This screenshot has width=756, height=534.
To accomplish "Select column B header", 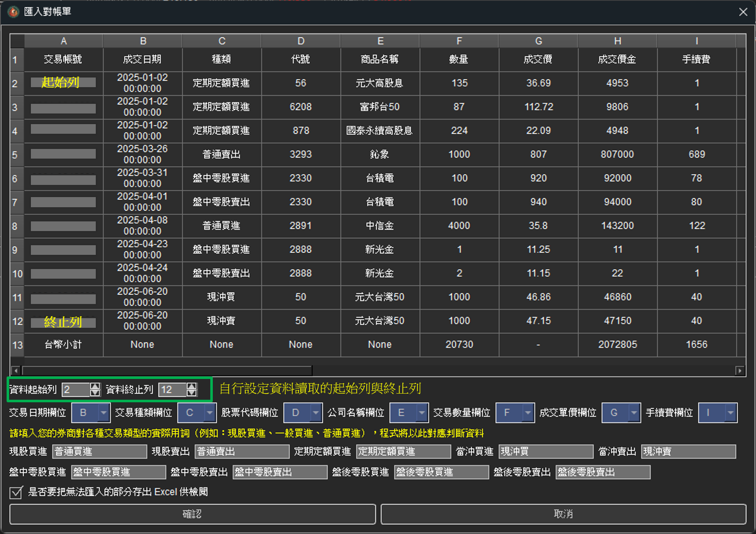I will pos(143,41).
